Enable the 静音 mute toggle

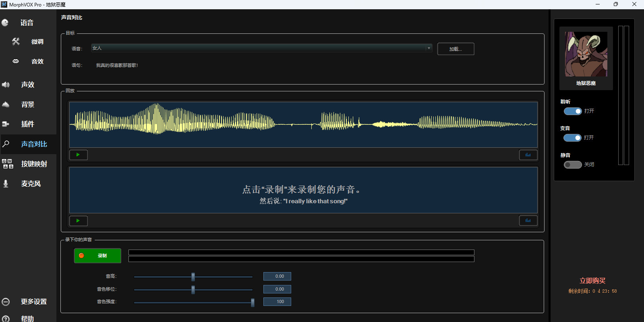(x=572, y=165)
